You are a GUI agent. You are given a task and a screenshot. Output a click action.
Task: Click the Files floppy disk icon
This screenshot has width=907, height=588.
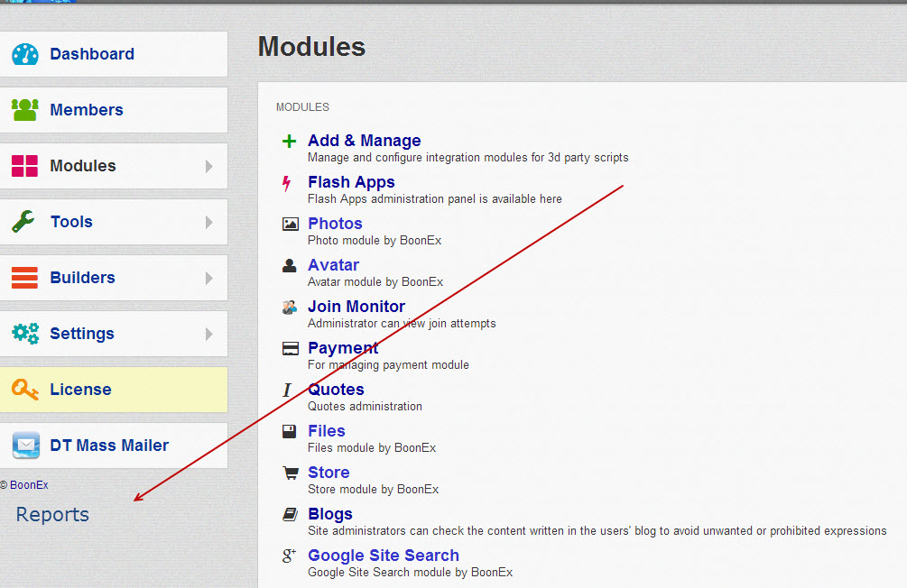290,432
